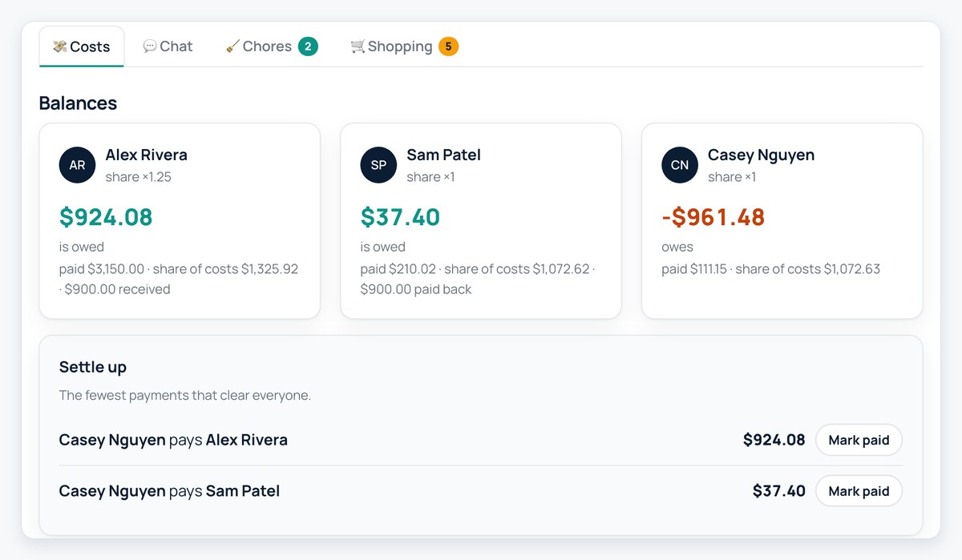Click the orange Shopping badge showing 5
Screen dimensions: 962x560
tap(448, 46)
